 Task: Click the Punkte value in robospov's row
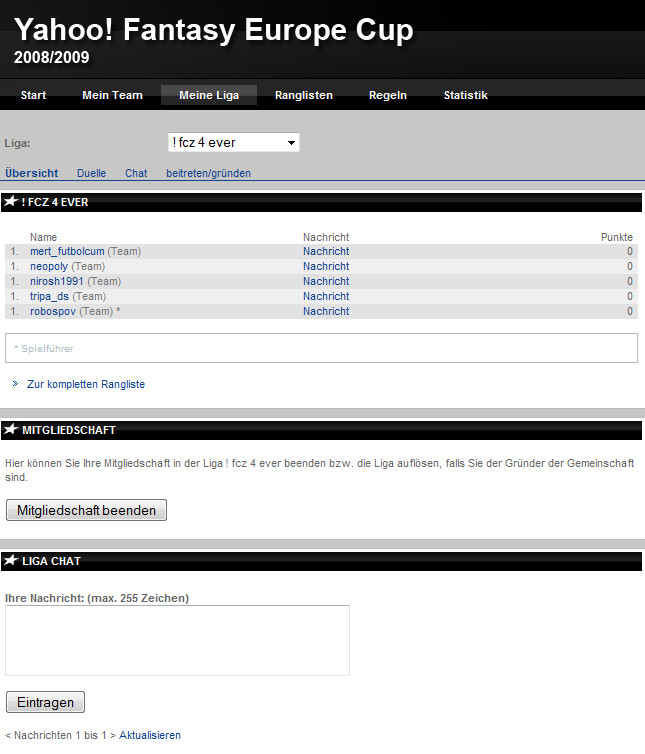click(630, 311)
